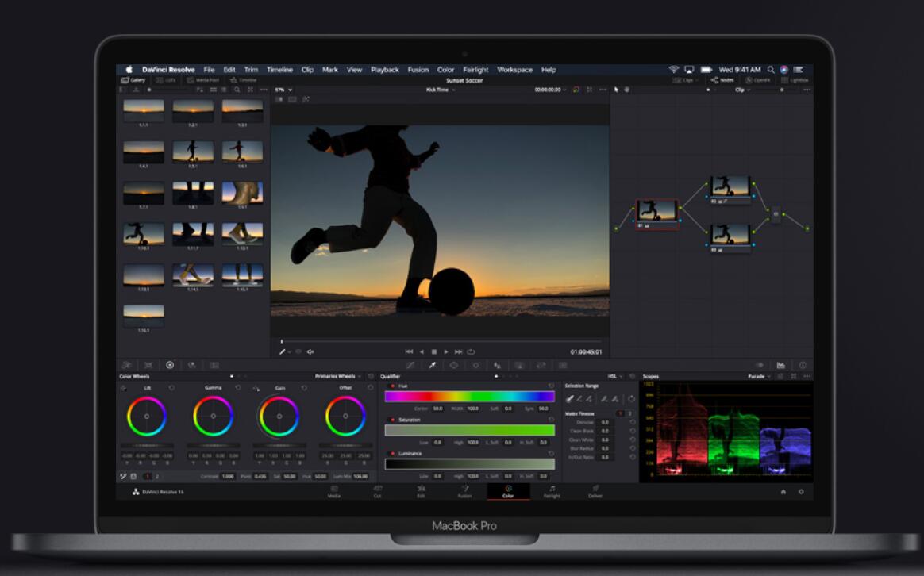Open the Sizing palette
The image size is (924, 576).
point(541,365)
